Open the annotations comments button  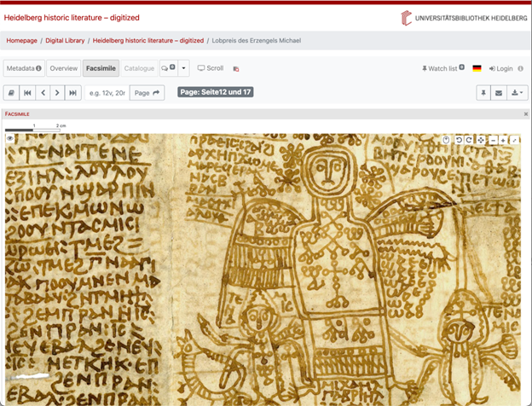168,68
